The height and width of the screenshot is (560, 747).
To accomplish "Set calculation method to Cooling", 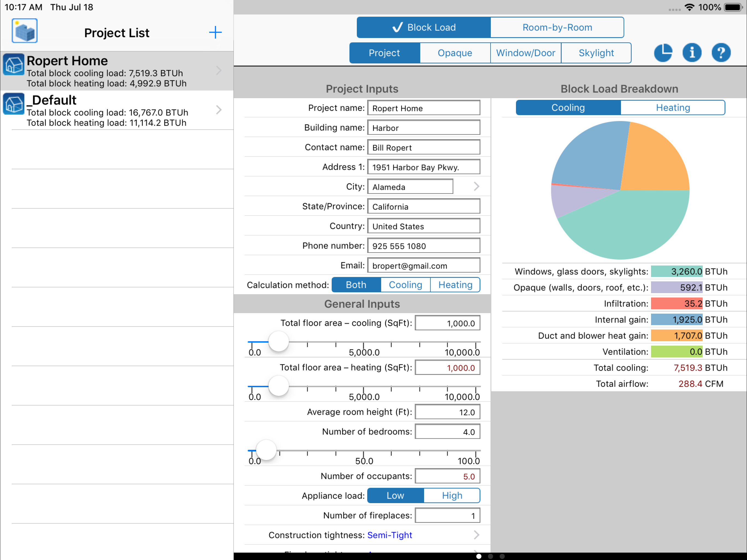I will click(405, 285).
